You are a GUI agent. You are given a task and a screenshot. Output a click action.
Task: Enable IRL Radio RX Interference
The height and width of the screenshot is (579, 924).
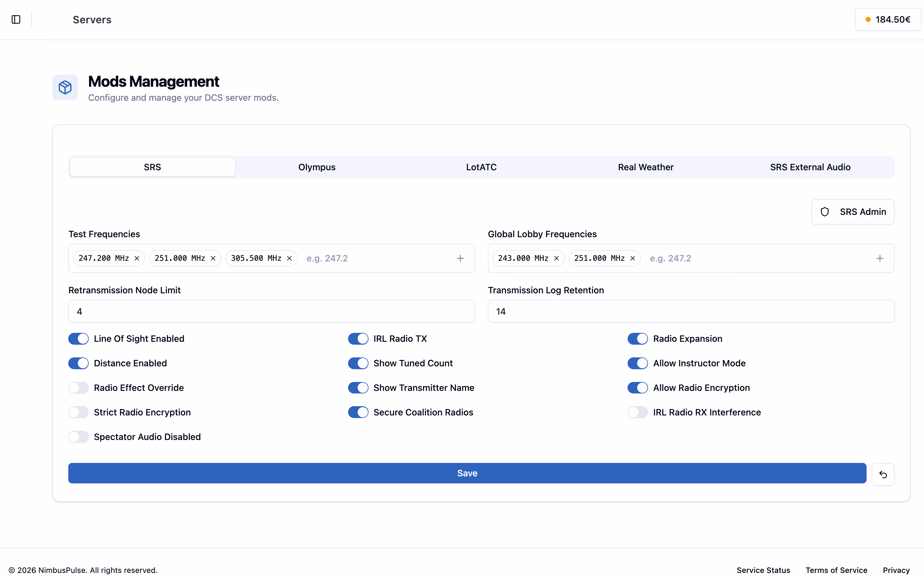(x=638, y=413)
